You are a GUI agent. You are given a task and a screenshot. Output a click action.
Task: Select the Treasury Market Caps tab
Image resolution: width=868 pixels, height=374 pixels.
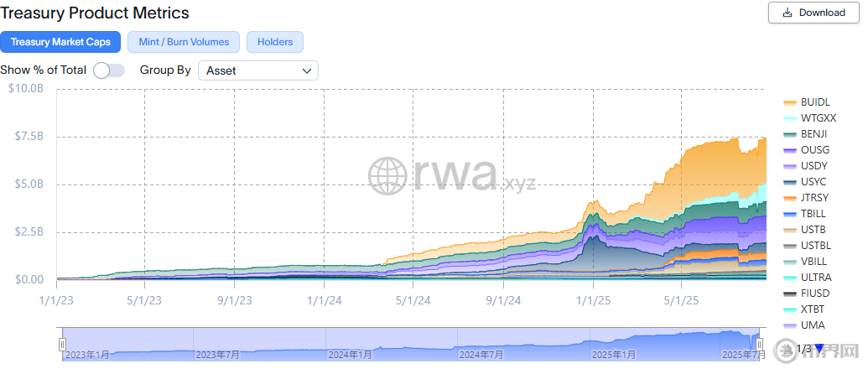[x=60, y=42]
